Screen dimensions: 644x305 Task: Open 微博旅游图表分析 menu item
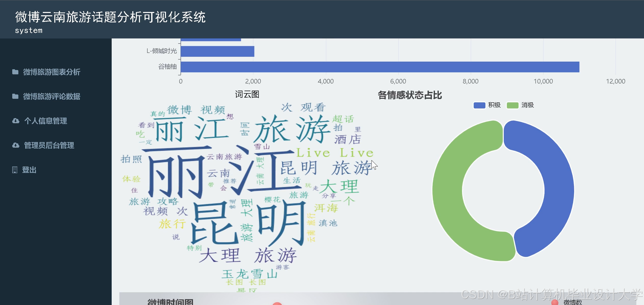[51, 72]
